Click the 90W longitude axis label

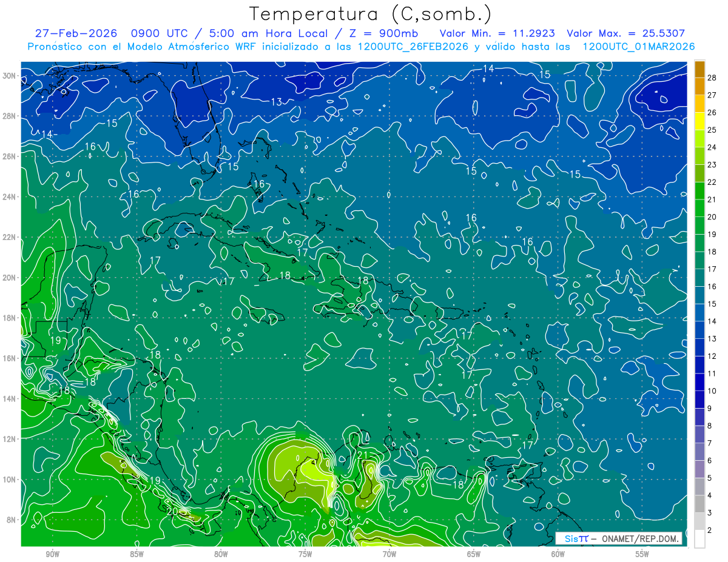(x=53, y=554)
